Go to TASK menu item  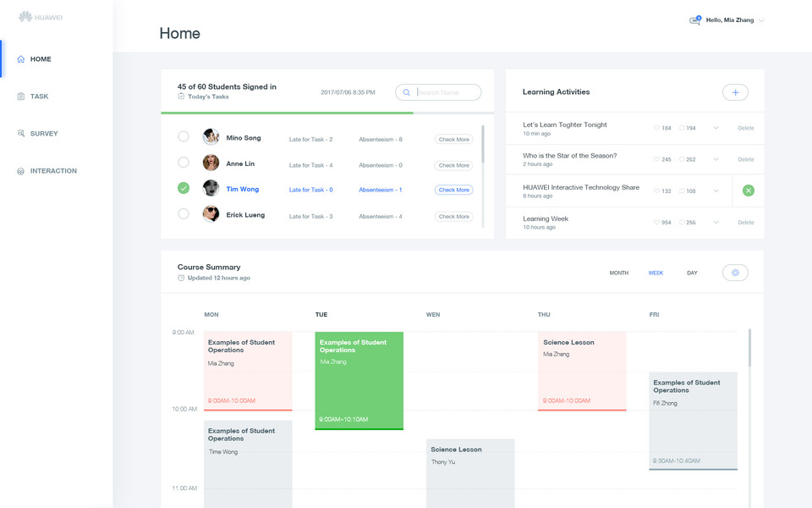coord(40,97)
